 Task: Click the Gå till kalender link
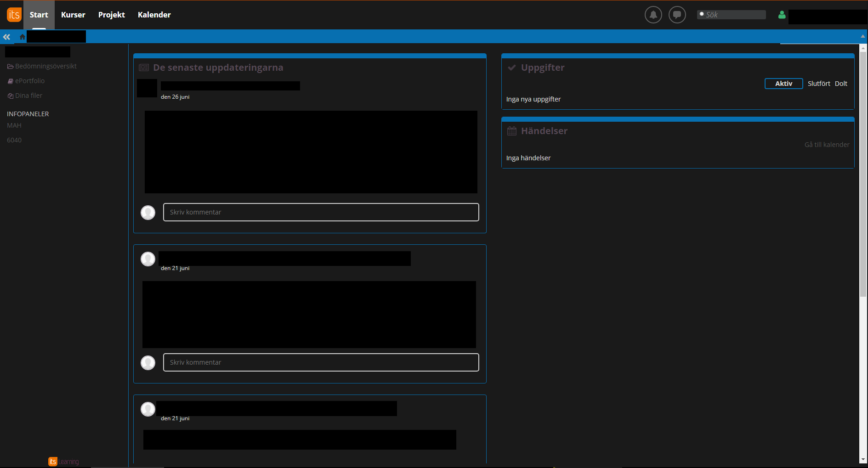point(827,145)
